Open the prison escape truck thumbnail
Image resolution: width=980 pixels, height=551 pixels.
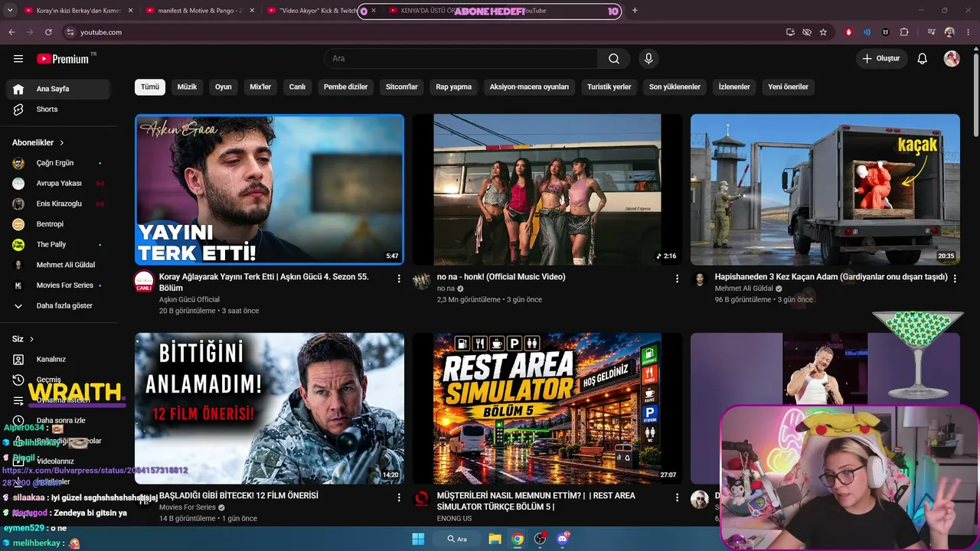825,190
